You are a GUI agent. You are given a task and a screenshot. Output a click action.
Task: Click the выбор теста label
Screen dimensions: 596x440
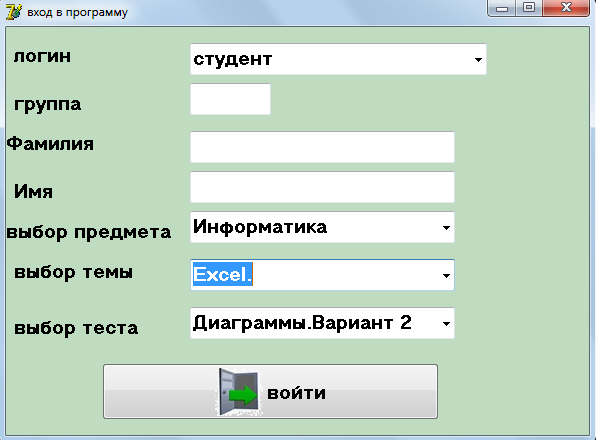[76, 328]
